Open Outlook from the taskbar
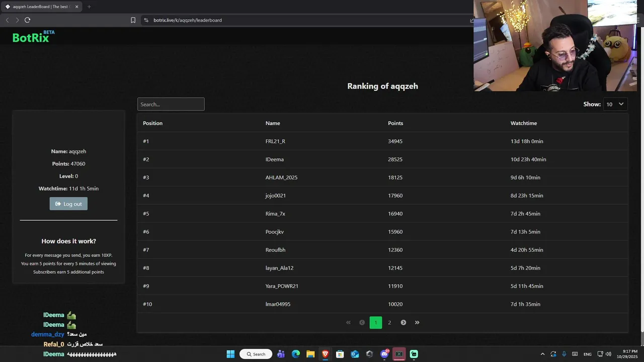Screen dimensions: 644x362 [355, 354]
